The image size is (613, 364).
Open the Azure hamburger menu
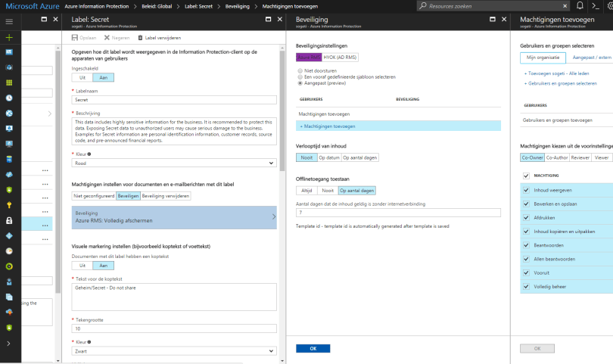pos(8,20)
